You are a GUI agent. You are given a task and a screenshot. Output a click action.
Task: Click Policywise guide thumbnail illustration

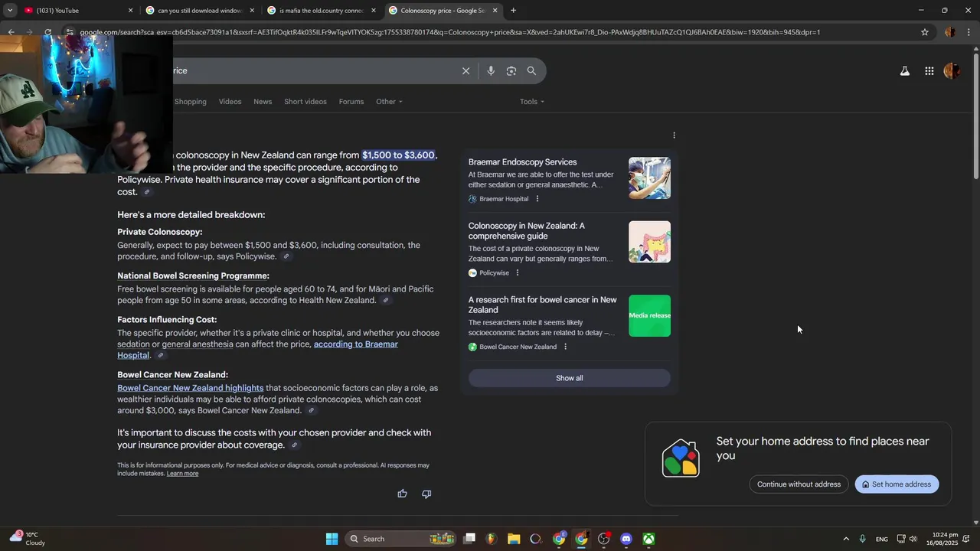[x=649, y=242]
